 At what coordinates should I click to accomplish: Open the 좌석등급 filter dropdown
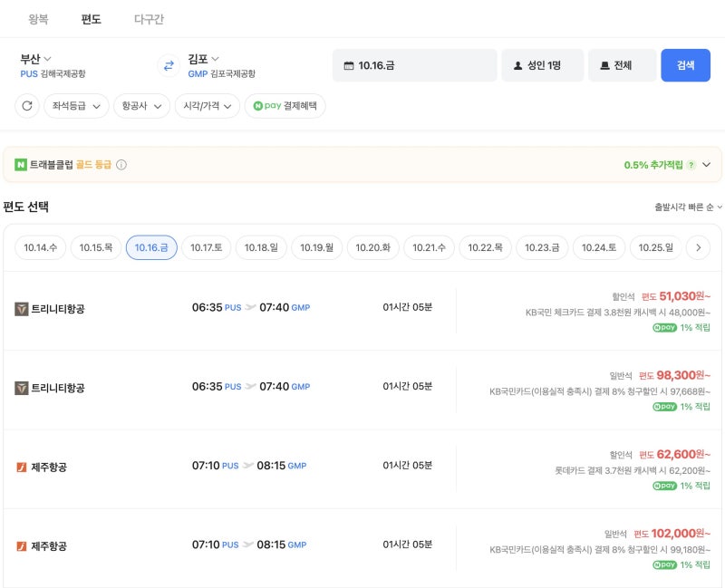click(76, 106)
